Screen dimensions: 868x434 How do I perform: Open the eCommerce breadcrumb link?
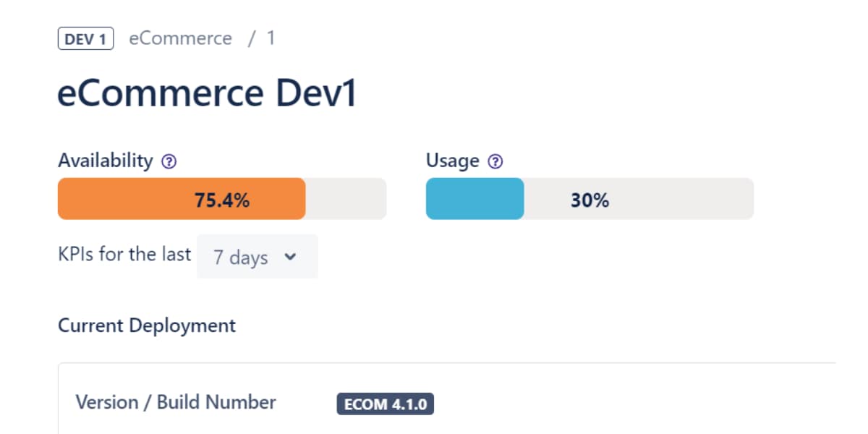point(180,38)
